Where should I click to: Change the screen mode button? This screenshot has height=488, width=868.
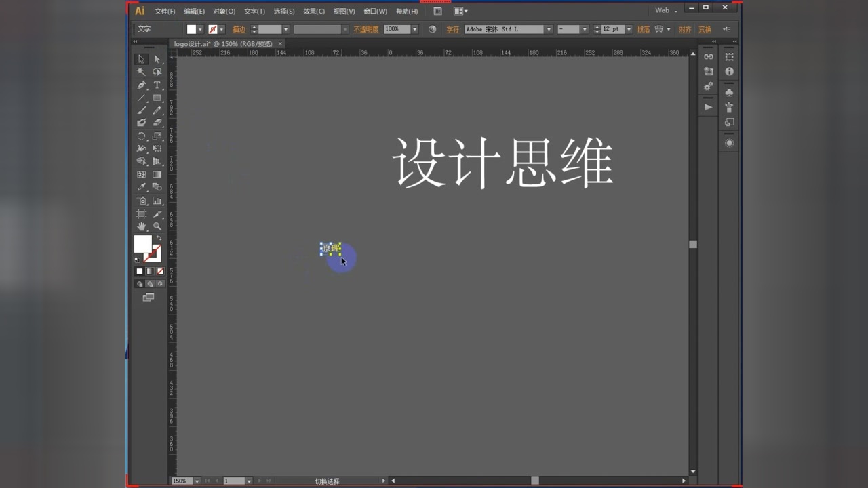(x=149, y=298)
